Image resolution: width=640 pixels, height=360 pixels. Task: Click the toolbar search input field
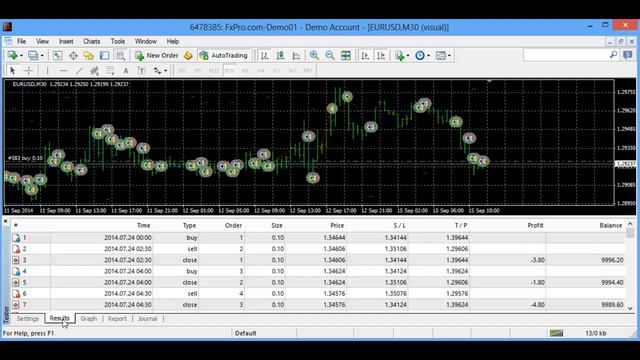point(566,55)
